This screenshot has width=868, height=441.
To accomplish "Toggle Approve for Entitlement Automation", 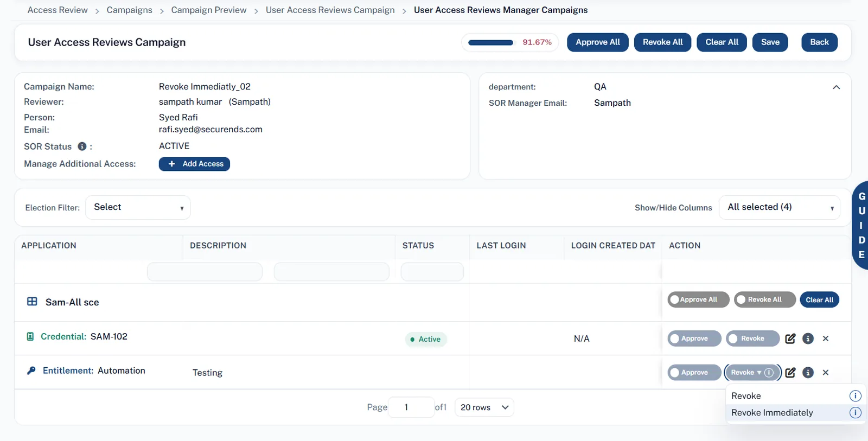I will (x=694, y=373).
